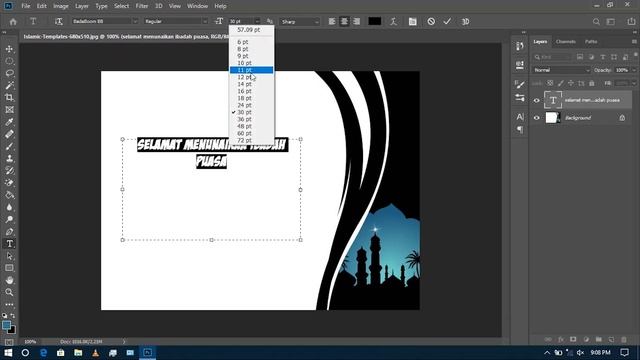Cancel current text edits
Viewport: 640px width, 360px height.
tap(431, 22)
